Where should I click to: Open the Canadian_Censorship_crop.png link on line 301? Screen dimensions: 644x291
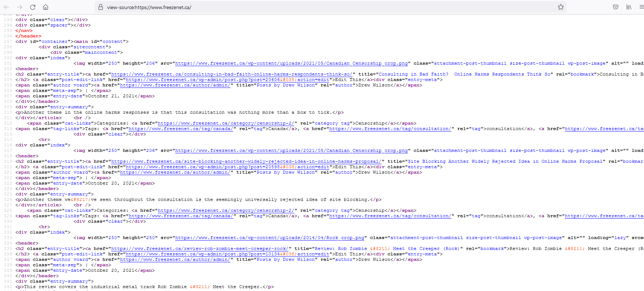[291, 63]
